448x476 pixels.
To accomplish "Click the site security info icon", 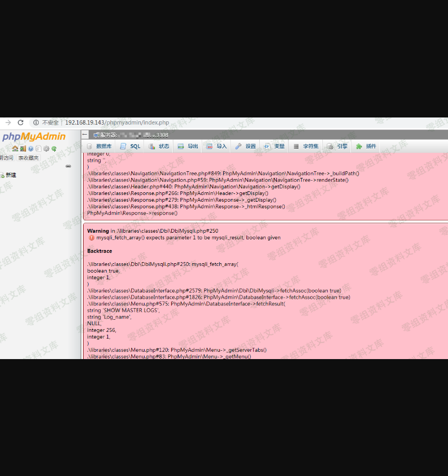I will click(35, 122).
